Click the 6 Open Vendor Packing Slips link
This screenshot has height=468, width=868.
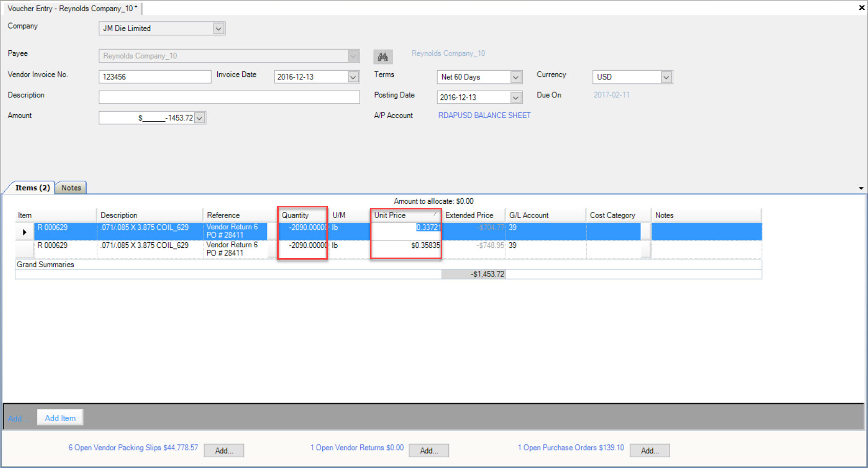pos(133,448)
